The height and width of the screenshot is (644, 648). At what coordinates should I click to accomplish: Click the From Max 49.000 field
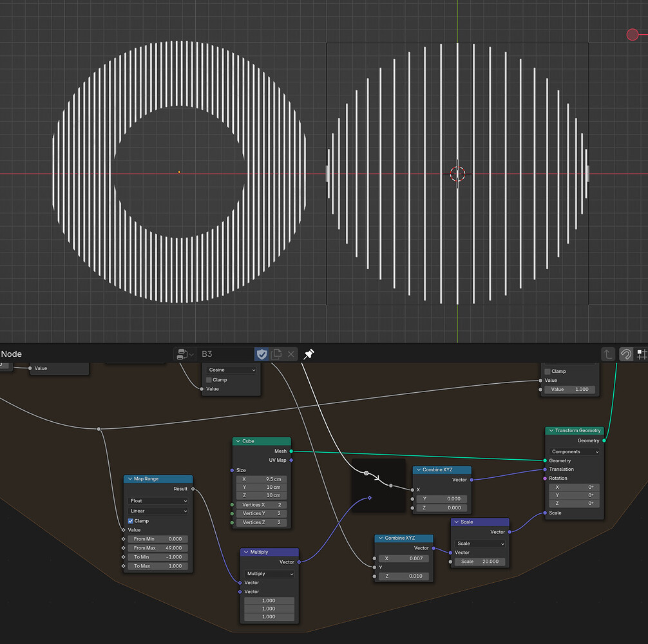click(158, 548)
